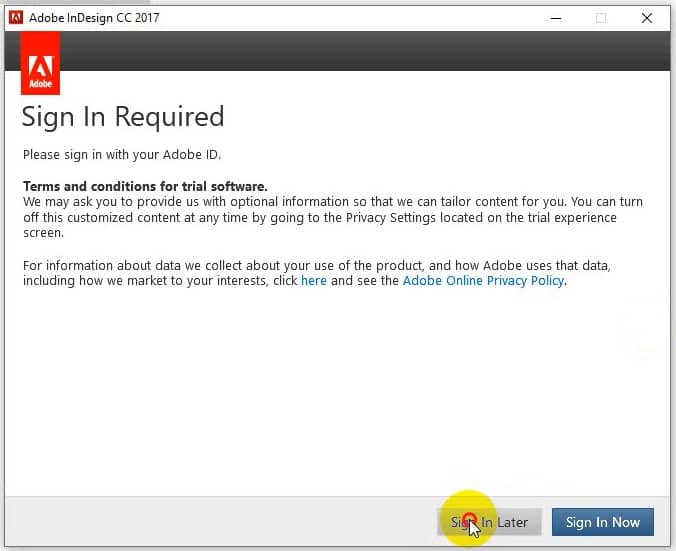Close the Sign In Required dialog
This screenshot has height=551, width=676.
pyautogui.click(x=647, y=18)
